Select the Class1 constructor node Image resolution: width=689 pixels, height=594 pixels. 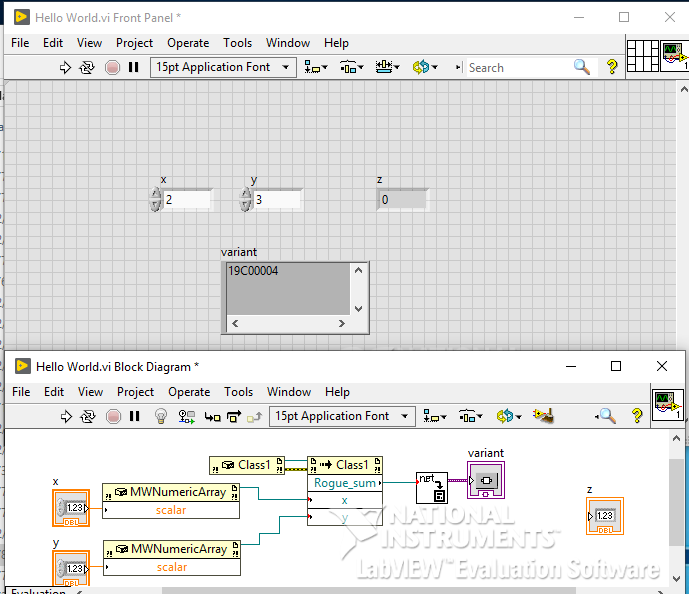coord(247,465)
